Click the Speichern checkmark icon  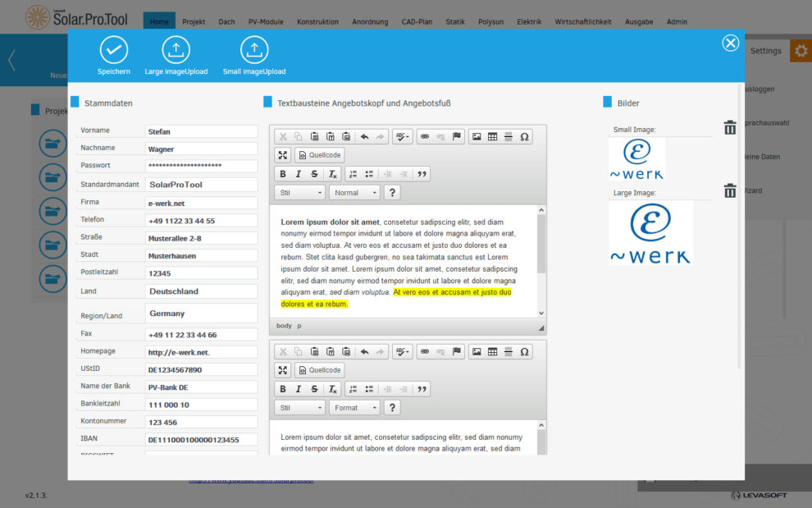[x=114, y=51]
